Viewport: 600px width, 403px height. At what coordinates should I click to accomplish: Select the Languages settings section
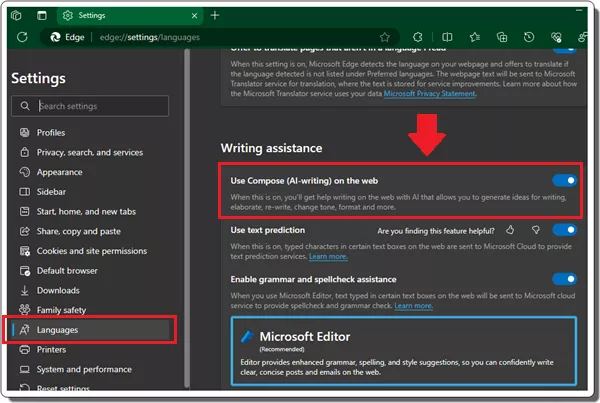90,330
